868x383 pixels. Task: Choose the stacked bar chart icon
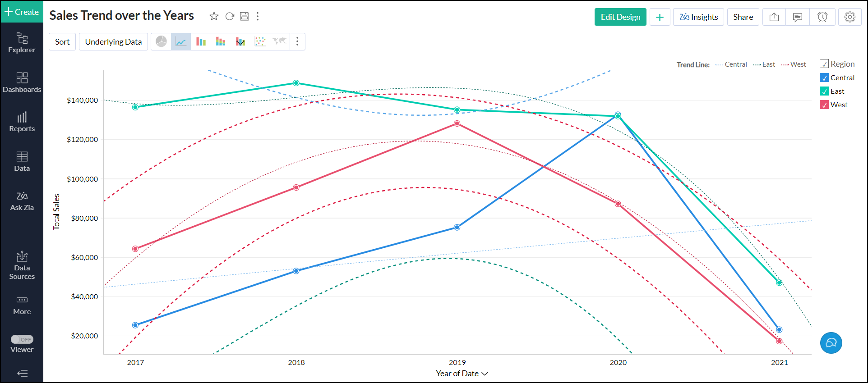(221, 42)
